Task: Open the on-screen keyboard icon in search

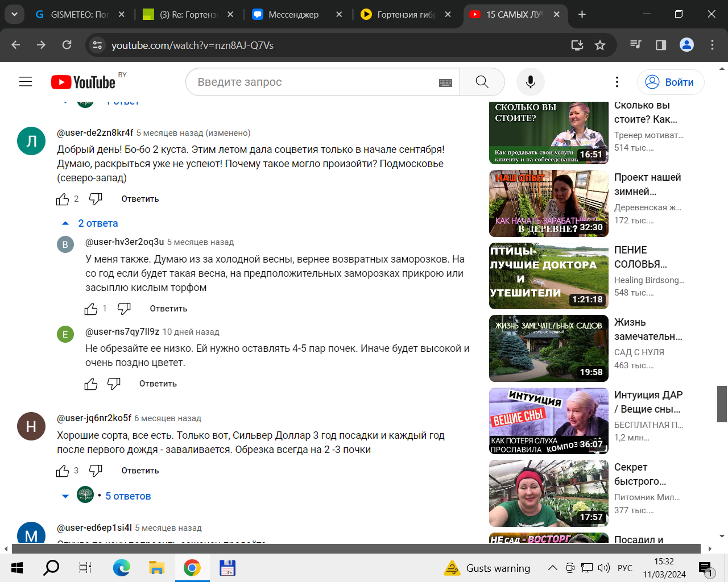Action: click(445, 82)
